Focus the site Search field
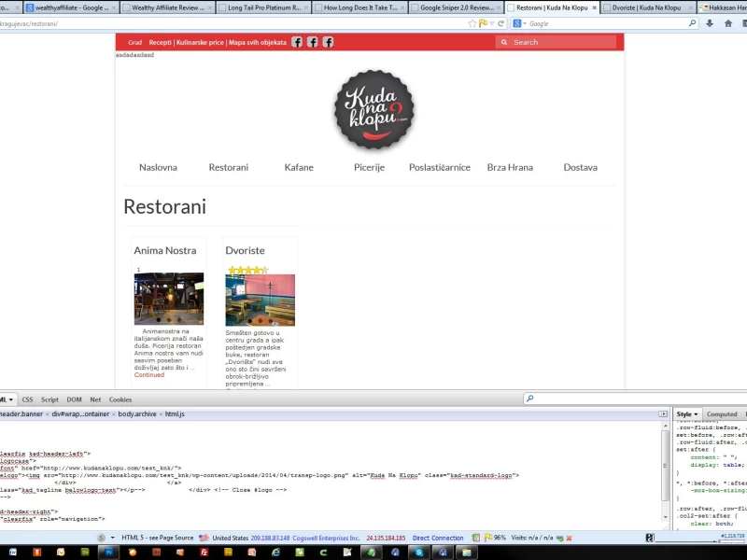 tap(556, 42)
